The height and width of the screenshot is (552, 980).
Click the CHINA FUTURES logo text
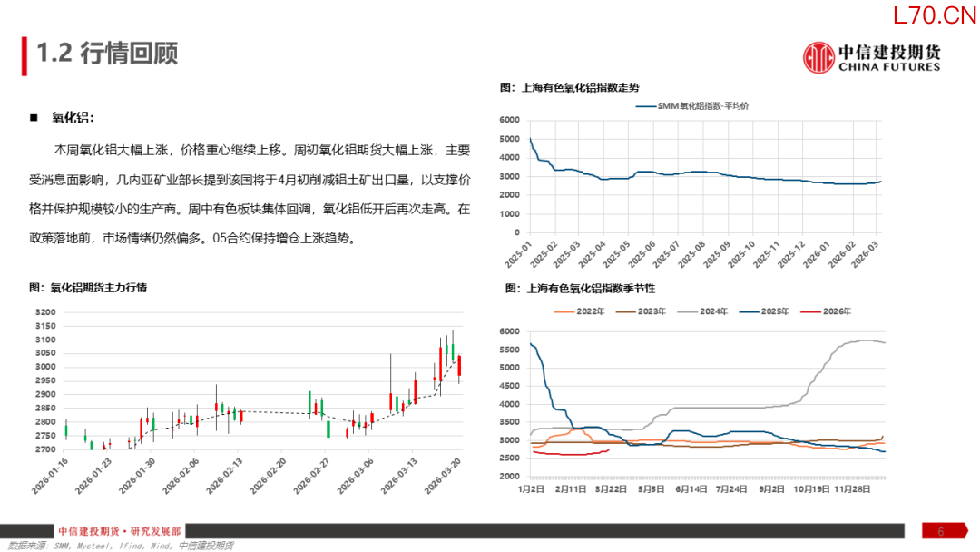888,66
